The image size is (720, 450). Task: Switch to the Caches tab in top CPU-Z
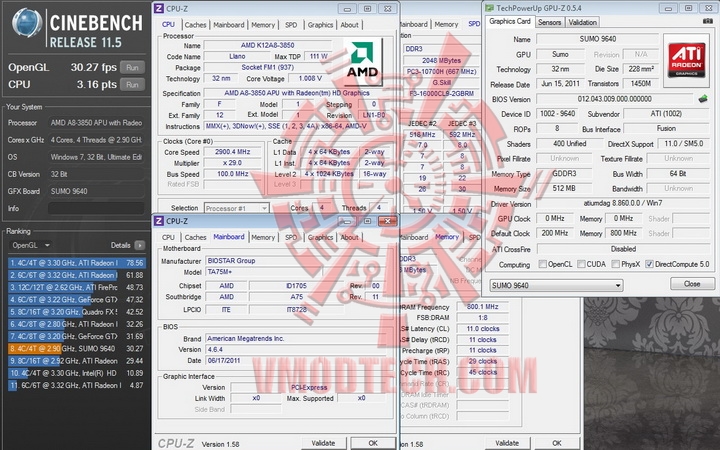tap(196, 25)
